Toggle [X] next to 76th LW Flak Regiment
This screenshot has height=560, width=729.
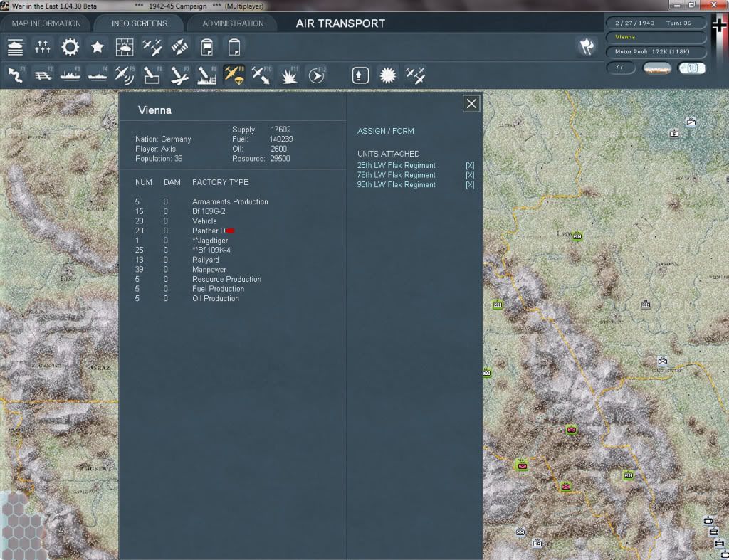pyautogui.click(x=470, y=175)
